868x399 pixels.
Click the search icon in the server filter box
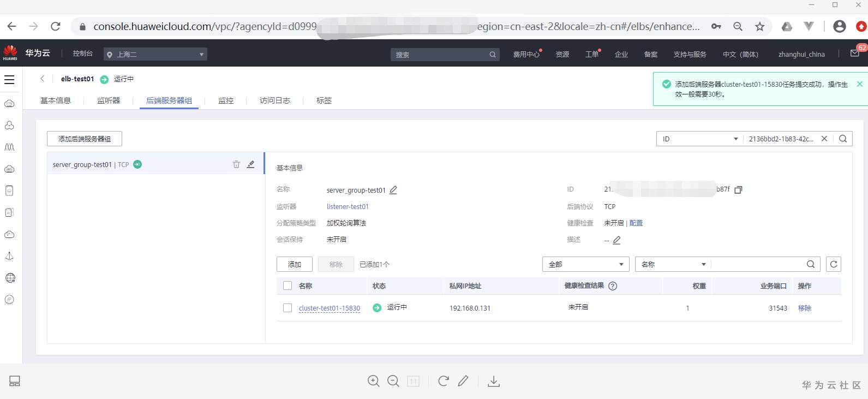coord(811,264)
